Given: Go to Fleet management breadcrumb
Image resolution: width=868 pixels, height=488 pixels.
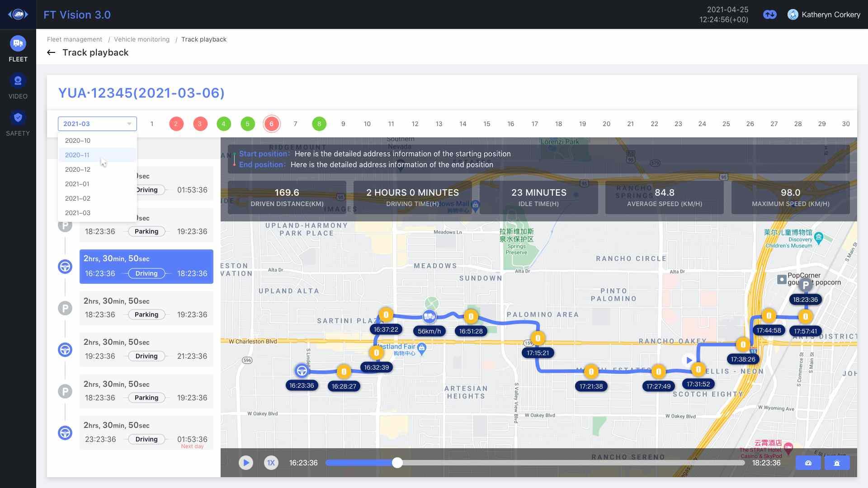Looking at the screenshot, I should pyautogui.click(x=75, y=39).
